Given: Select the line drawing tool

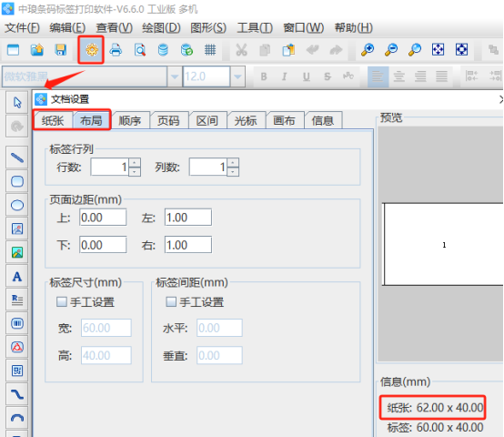Looking at the screenshot, I should tap(17, 158).
